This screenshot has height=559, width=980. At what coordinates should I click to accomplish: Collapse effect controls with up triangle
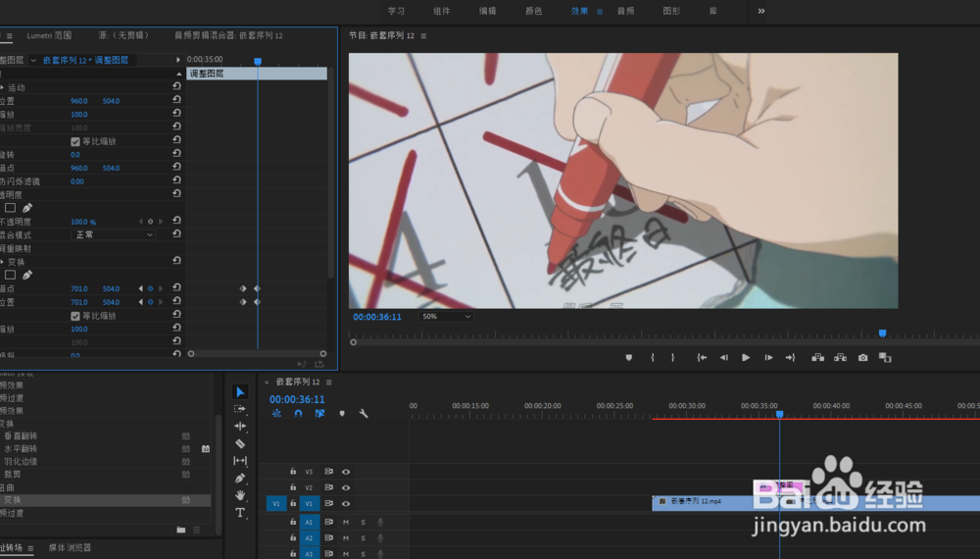click(178, 74)
